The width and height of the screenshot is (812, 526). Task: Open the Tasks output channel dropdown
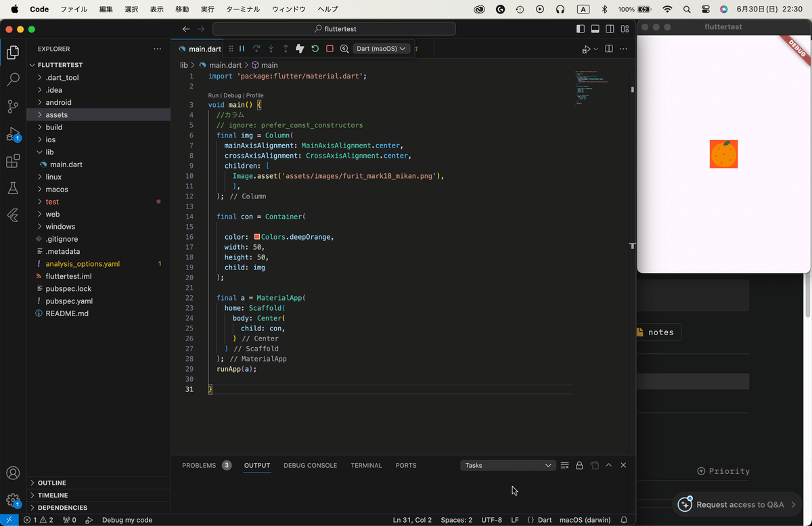tap(507, 465)
